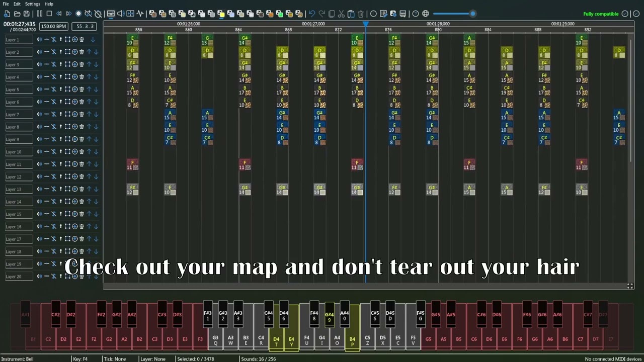644x362 pixels.
Task: Cut the selection with scissors icon
Action: click(x=341, y=14)
